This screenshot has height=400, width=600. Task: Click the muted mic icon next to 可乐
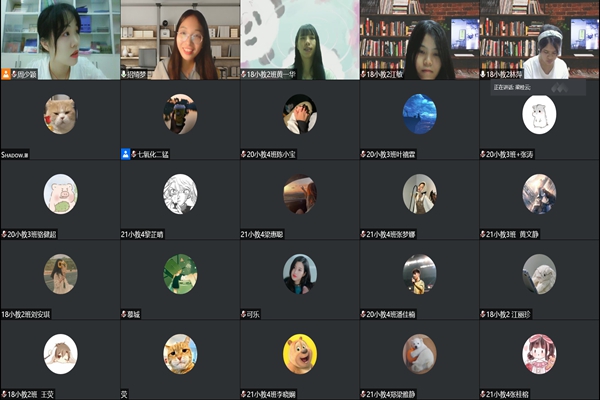click(243, 314)
